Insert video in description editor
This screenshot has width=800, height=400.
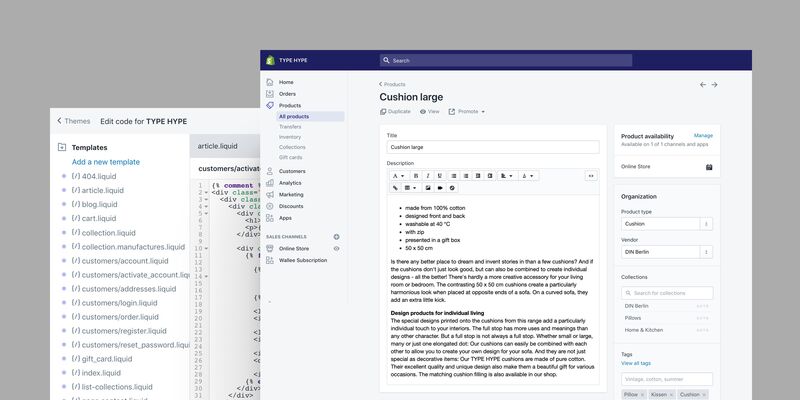tap(440, 188)
